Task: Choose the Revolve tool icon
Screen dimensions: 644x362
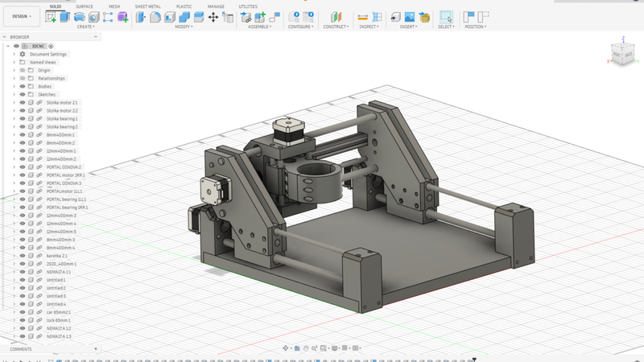Action: click(80, 17)
